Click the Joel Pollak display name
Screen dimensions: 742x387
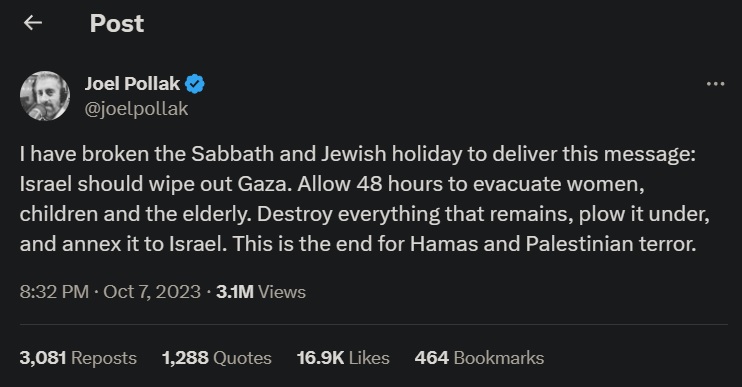(x=132, y=84)
